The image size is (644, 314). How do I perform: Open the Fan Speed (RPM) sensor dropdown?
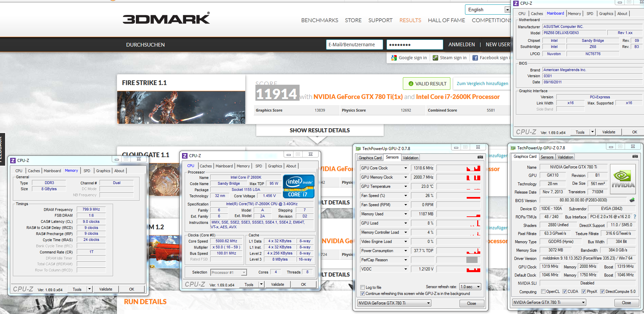click(x=406, y=205)
